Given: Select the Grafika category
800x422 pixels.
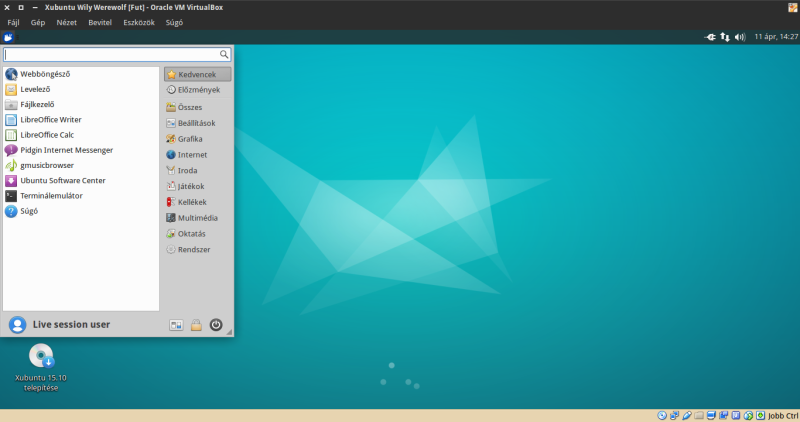Looking at the screenshot, I should (197, 139).
